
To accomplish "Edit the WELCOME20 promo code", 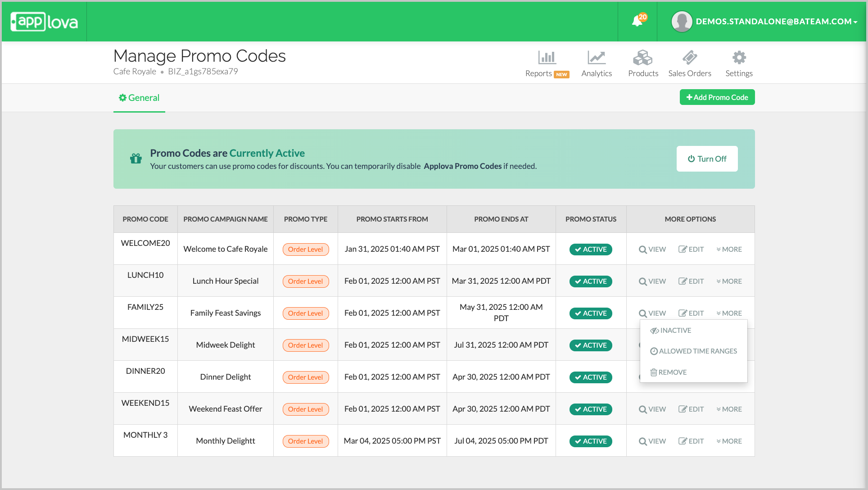I will (x=691, y=250).
